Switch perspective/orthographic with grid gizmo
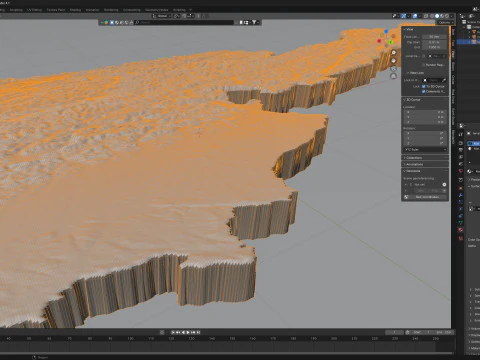480x360 pixels. tap(394, 76)
